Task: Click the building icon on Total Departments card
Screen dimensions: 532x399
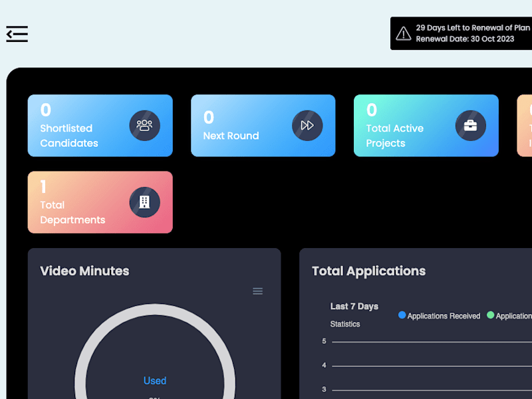Action: point(144,202)
